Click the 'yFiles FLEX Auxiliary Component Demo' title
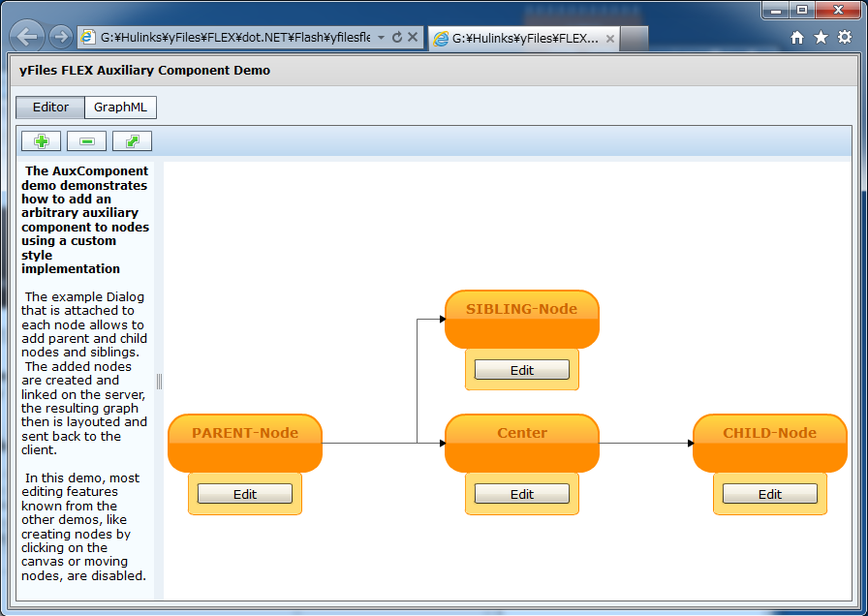 [145, 71]
